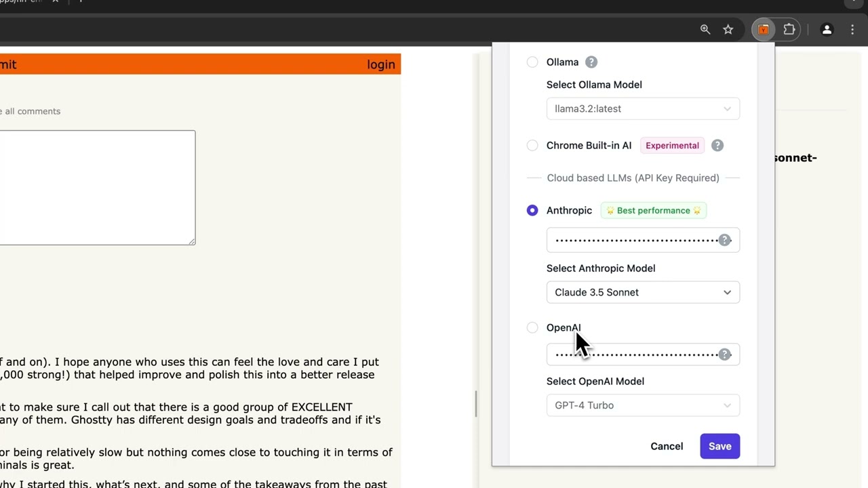The width and height of the screenshot is (868, 488).
Task: Click in the Hacker News comment textarea
Action: coord(97,188)
